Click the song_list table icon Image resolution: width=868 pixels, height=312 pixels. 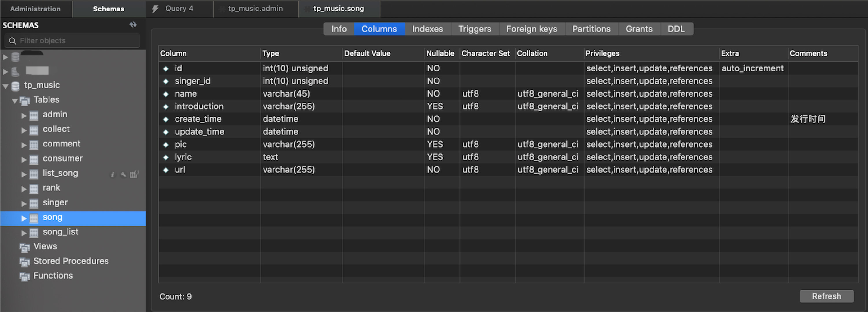tap(34, 233)
